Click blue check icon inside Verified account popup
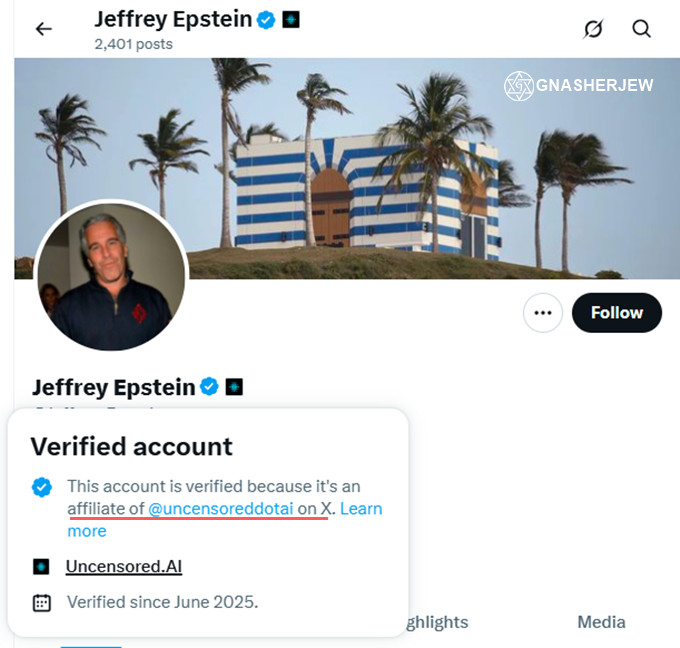Screen dimensions: 680x648 pos(41,487)
